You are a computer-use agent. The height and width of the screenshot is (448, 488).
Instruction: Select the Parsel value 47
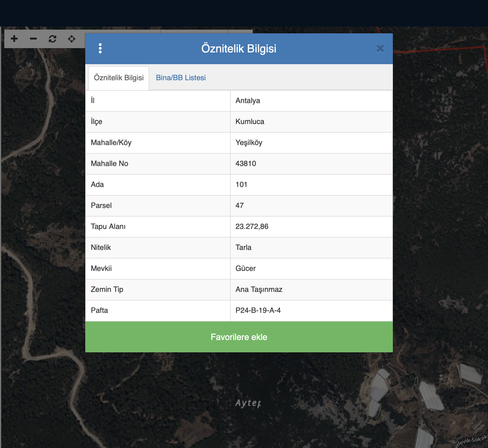point(239,205)
